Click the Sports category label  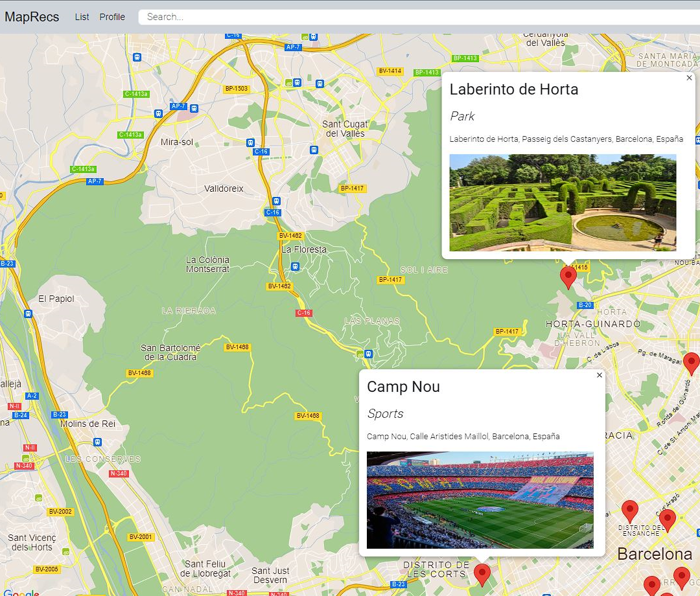click(x=385, y=413)
